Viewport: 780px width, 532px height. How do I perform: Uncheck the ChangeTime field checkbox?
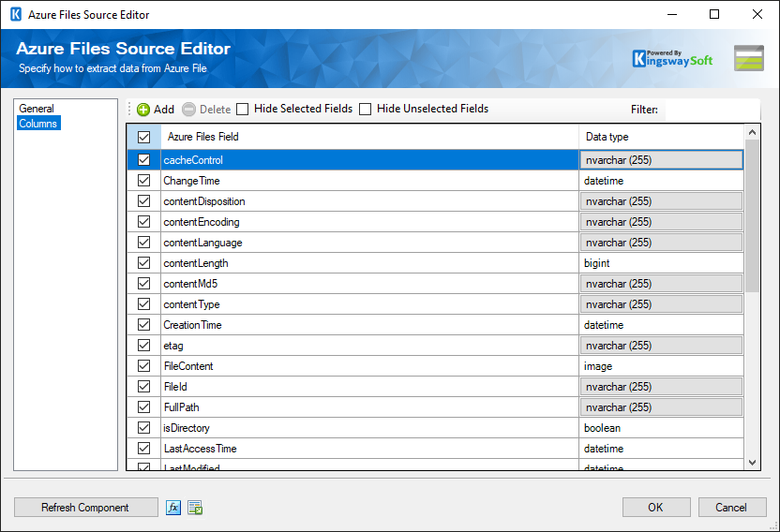[x=143, y=181]
